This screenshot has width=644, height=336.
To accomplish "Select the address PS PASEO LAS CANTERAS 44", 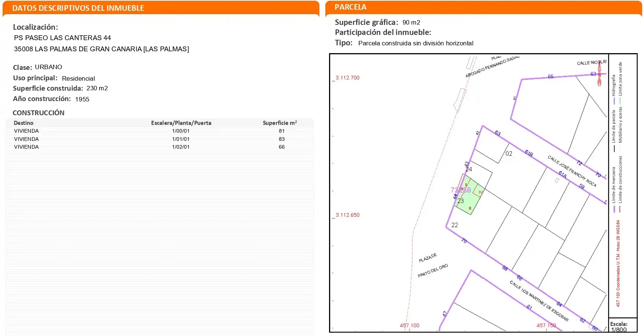I will coord(62,38).
